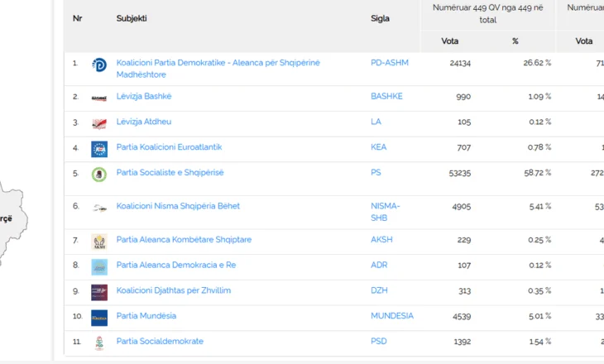604x364 pixels.
Task: Select the 0.35 % cell
Action: click(x=539, y=291)
